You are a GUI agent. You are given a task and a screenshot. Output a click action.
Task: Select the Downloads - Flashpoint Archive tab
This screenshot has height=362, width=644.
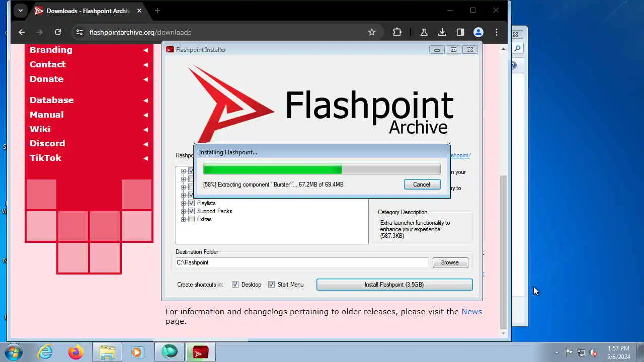click(x=88, y=11)
